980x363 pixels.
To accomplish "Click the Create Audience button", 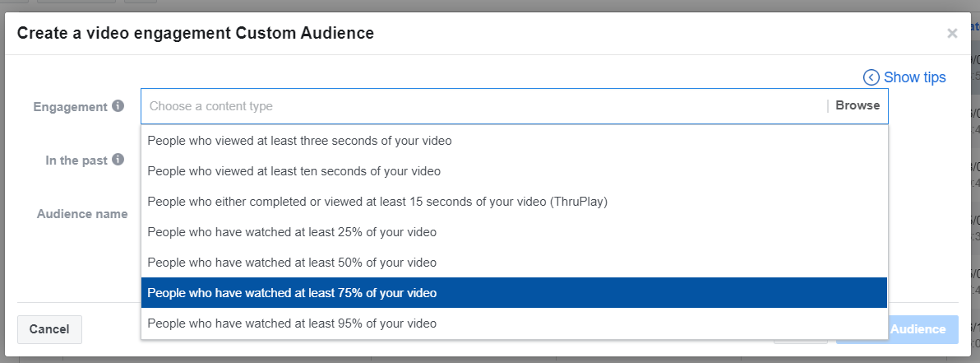I will tap(897, 329).
